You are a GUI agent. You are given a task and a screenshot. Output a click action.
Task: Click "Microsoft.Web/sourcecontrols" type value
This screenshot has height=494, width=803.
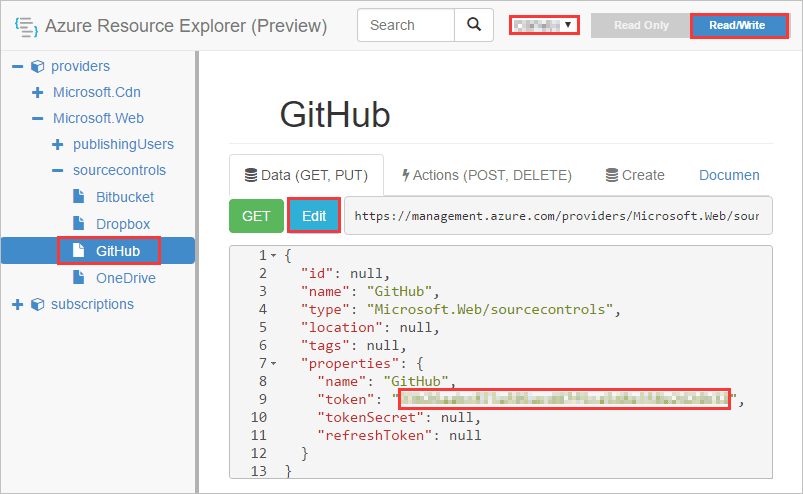pyautogui.click(x=490, y=309)
